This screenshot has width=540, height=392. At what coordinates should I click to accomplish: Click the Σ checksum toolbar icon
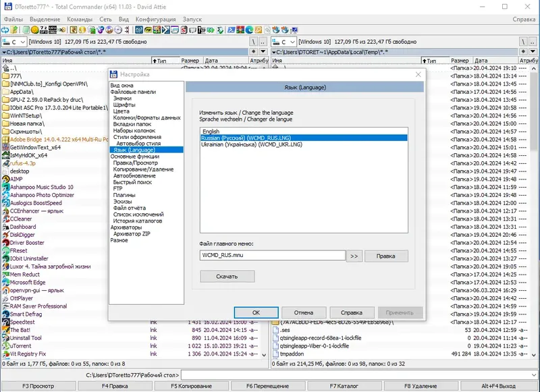(219, 31)
